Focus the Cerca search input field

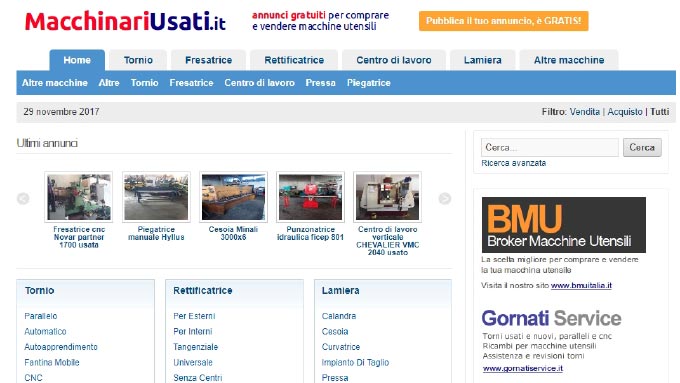click(x=550, y=147)
